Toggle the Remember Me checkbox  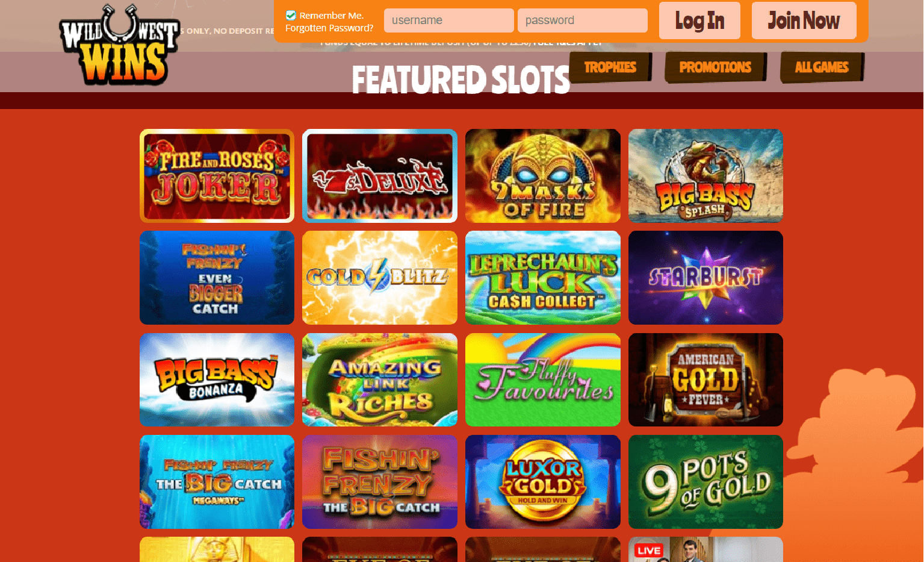click(x=291, y=16)
